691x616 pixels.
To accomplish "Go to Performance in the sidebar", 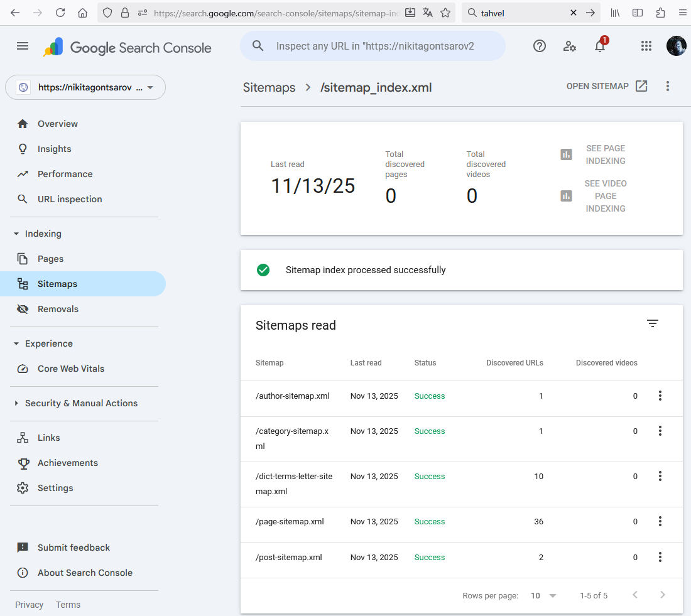I will (x=65, y=174).
